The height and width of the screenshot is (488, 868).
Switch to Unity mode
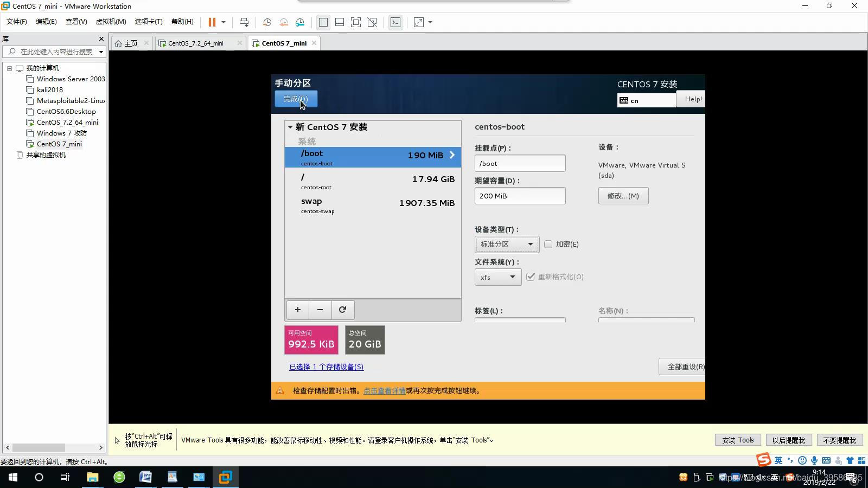[x=372, y=22]
